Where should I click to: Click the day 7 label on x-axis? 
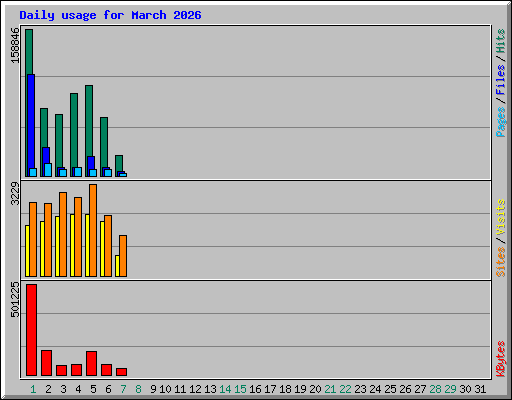123,389
